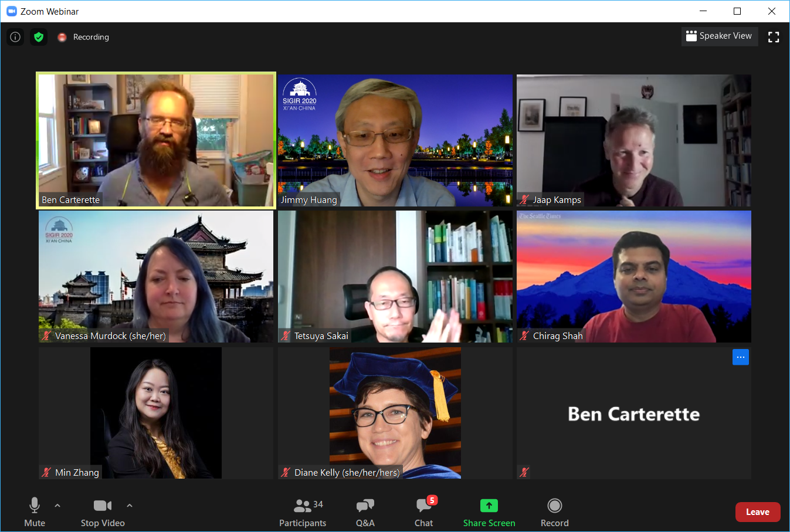The image size is (790, 532).
Task: Select Jimmy Huang's video tile
Action: (x=395, y=140)
